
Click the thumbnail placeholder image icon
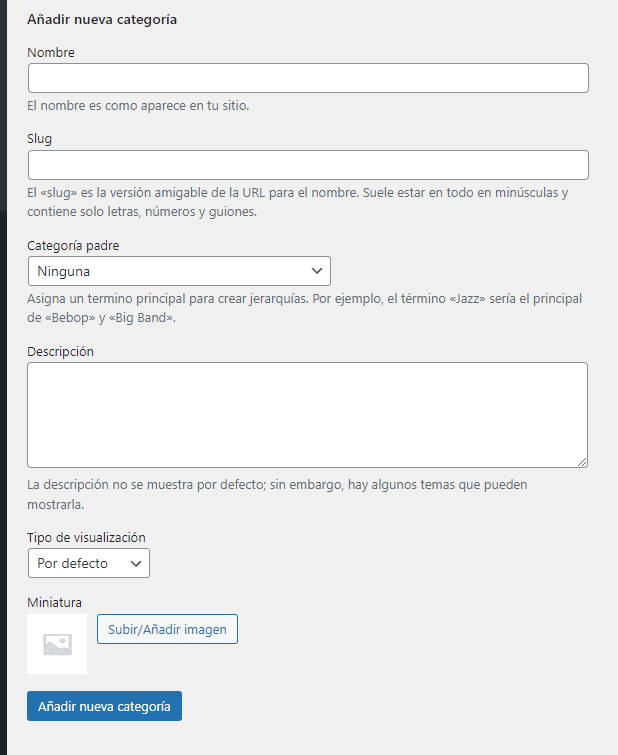57,645
